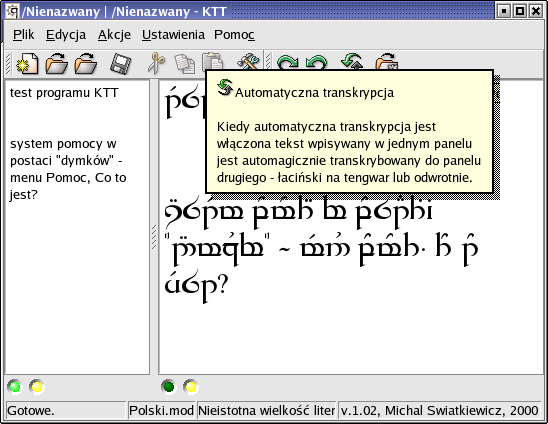Toggle automatic transcription toolbar icon
This screenshot has width=548, height=424.
pos(352,61)
